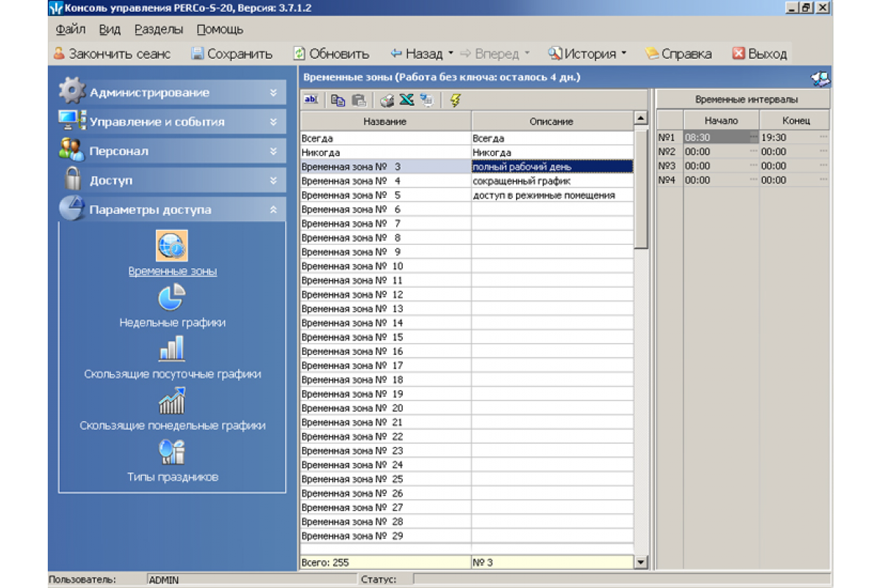This screenshot has width=882, height=588.
Task: Open the Временные зоны globe icon
Action: point(172,245)
